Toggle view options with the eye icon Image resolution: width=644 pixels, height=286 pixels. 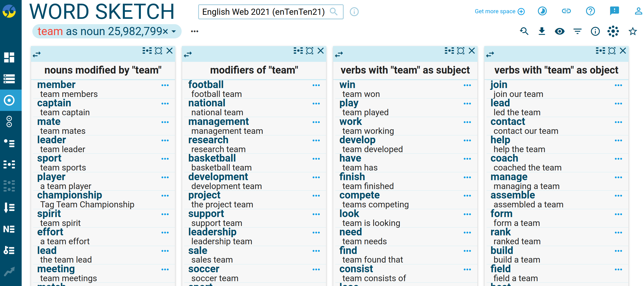click(559, 31)
